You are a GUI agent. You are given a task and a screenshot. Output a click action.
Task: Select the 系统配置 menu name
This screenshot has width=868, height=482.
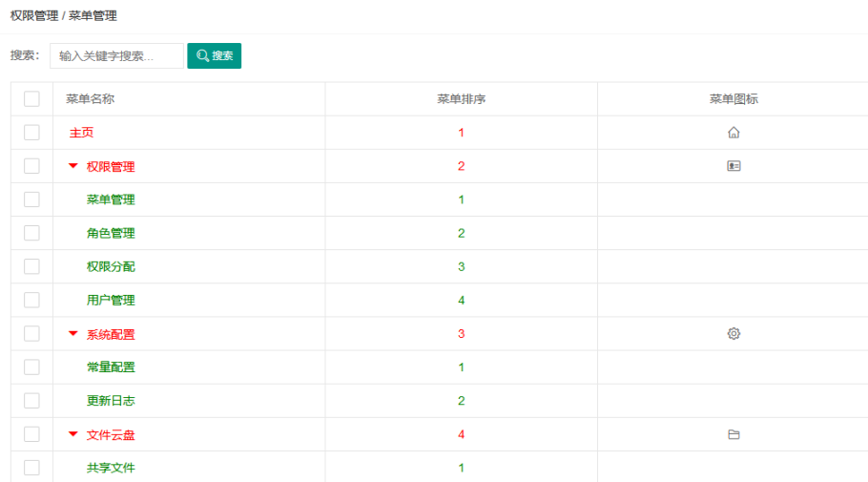point(111,334)
